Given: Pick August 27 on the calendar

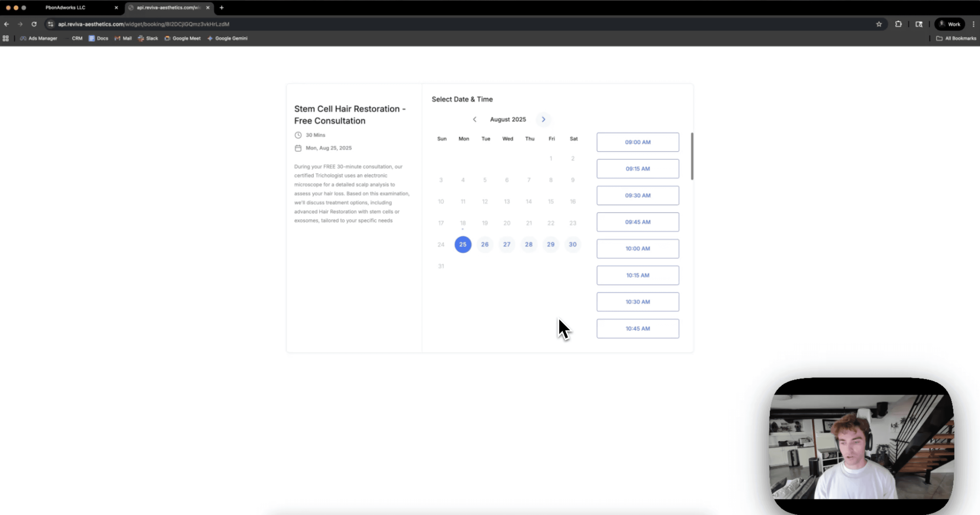Looking at the screenshot, I should pos(507,244).
